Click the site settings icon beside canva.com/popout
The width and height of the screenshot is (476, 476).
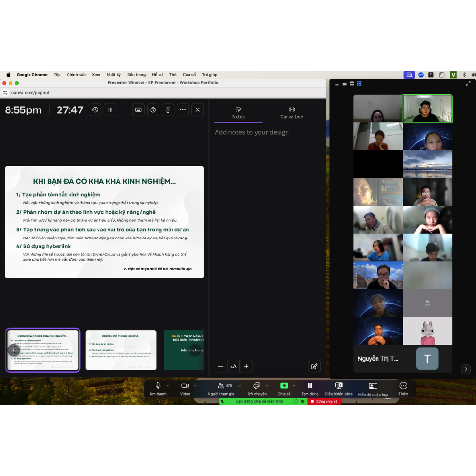5,93
